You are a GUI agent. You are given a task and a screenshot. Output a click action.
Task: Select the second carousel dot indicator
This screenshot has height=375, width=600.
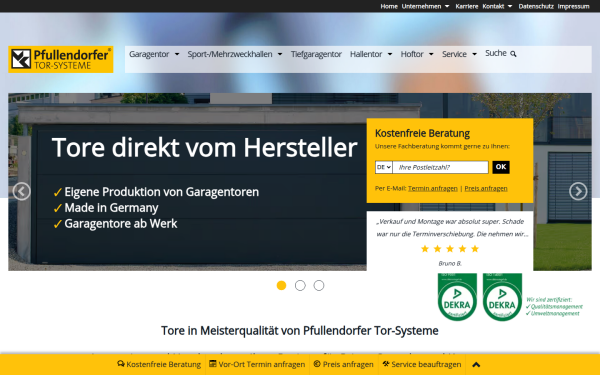[300, 285]
